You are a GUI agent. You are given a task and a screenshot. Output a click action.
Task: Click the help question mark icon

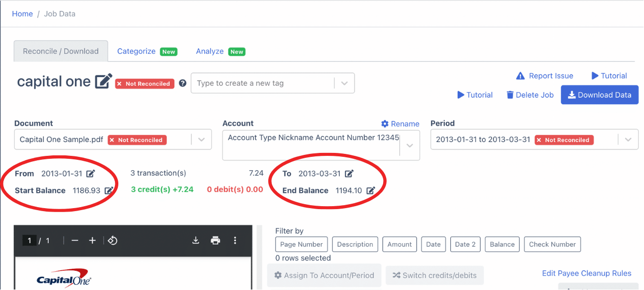click(x=182, y=83)
